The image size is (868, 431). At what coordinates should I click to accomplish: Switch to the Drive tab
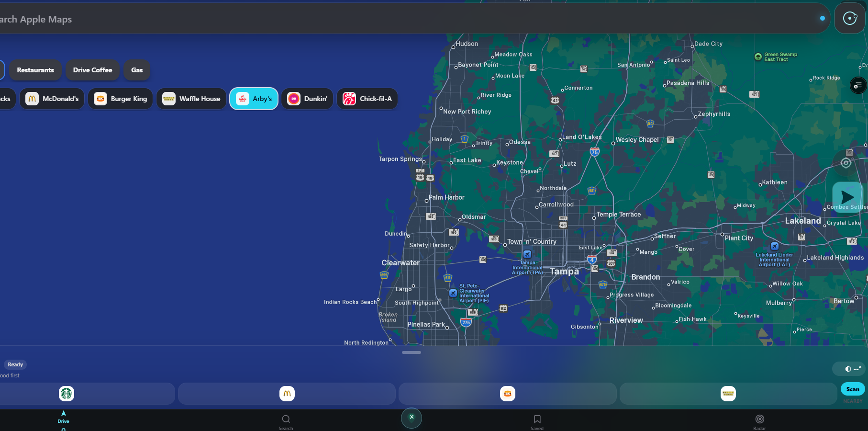[64, 418]
